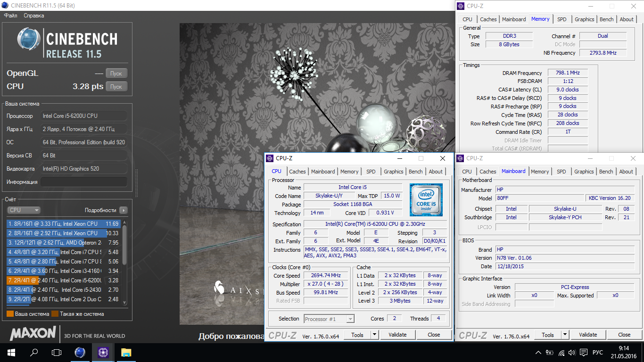The image size is (644, 362).
Task: Open About tab in Mainboard CPU-Z window
Action: tap(626, 172)
